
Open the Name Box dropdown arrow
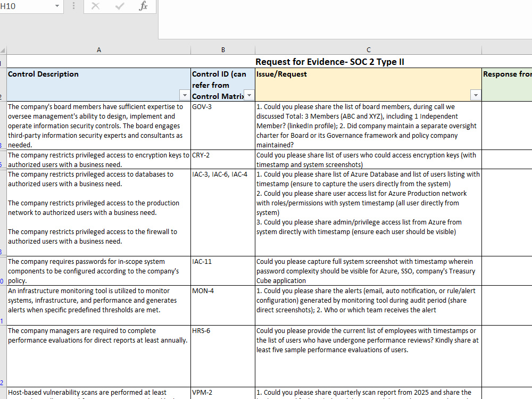[x=57, y=6]
